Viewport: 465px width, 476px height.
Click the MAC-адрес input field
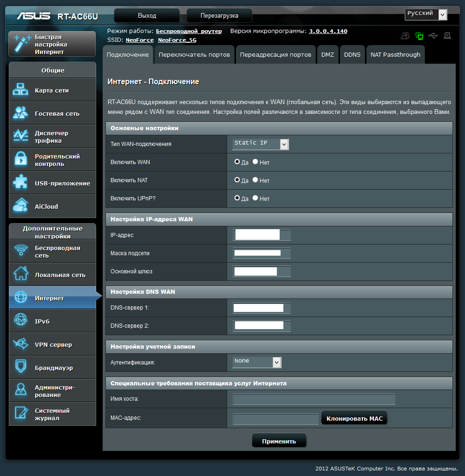[x=276, y=419]
